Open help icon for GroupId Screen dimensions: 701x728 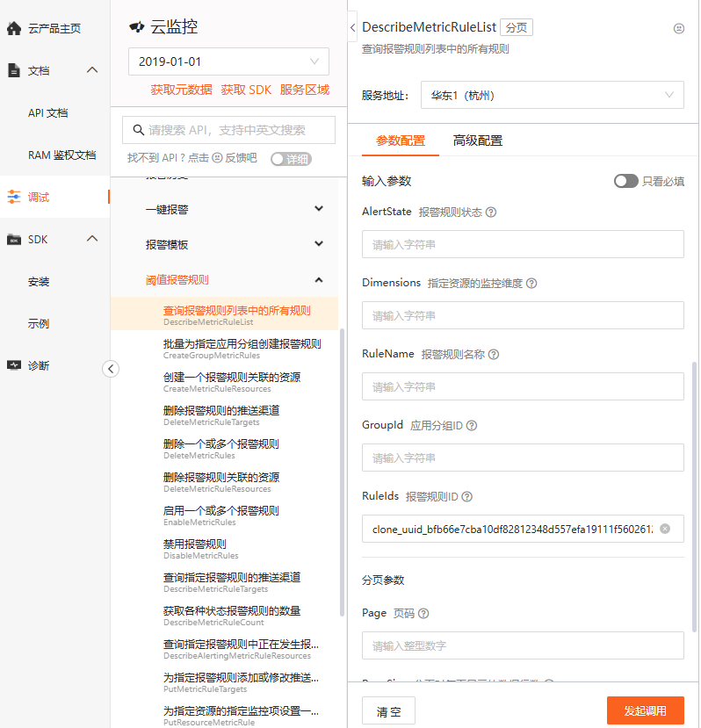click(x=471, y=425)
